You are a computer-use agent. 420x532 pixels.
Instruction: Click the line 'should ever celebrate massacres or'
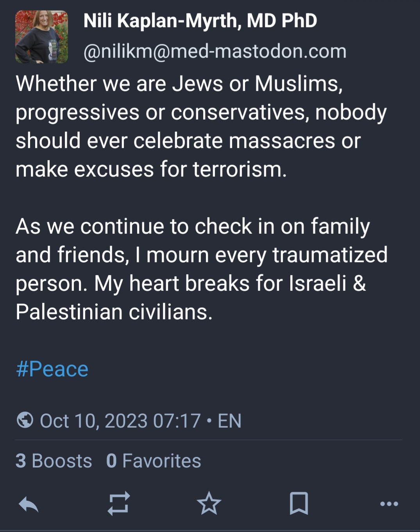click(188, 141)
